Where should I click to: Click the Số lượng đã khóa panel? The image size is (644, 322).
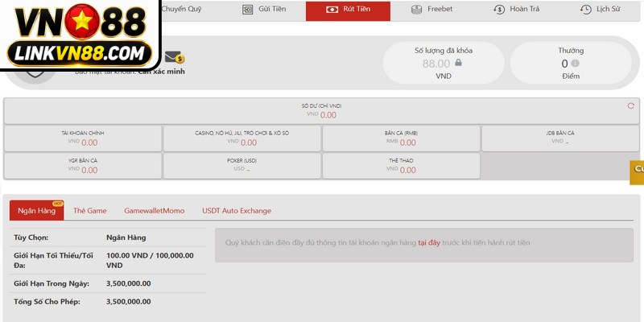click(444, 63)
